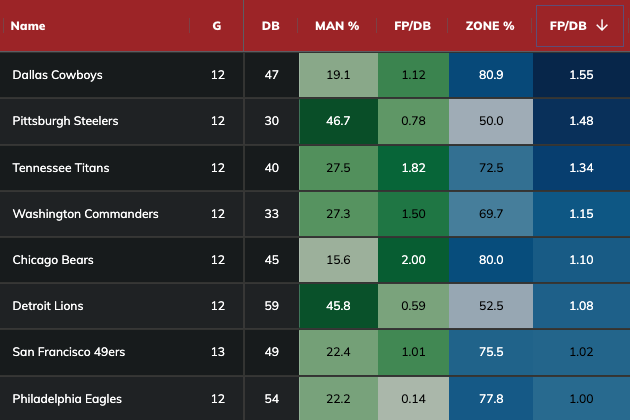Open the Philadelphia Eagles team link
The image size is (630, 420).
pyautogui.click(x=67, y=399)
